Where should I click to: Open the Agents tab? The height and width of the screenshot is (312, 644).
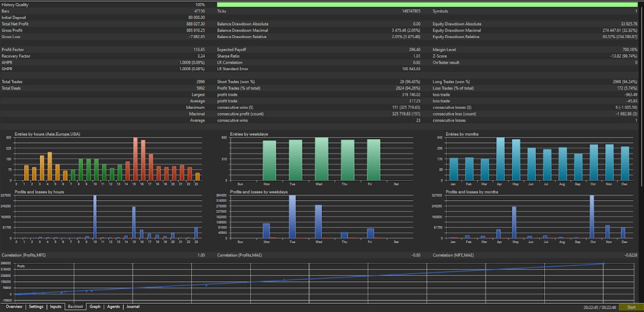click(x=114, y=307)
